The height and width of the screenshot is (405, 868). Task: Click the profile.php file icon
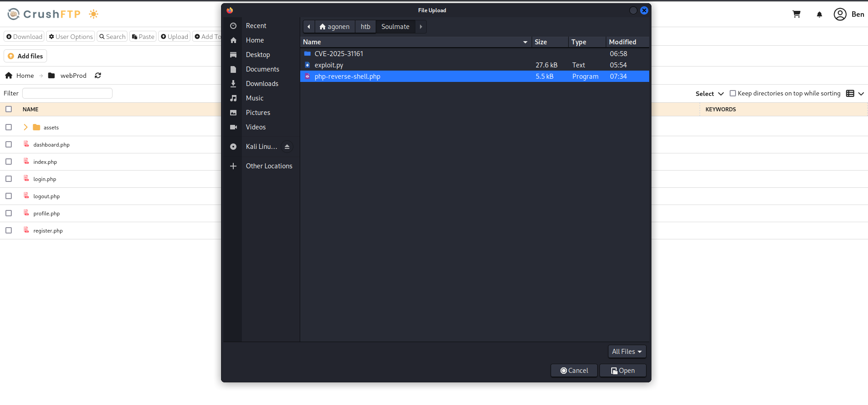pos(26,213)
